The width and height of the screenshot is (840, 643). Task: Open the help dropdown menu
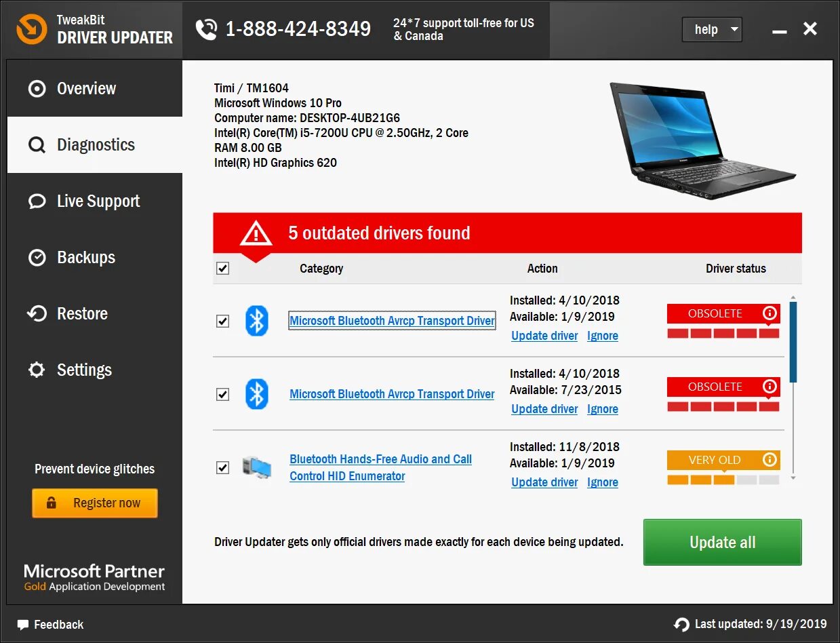711,29
